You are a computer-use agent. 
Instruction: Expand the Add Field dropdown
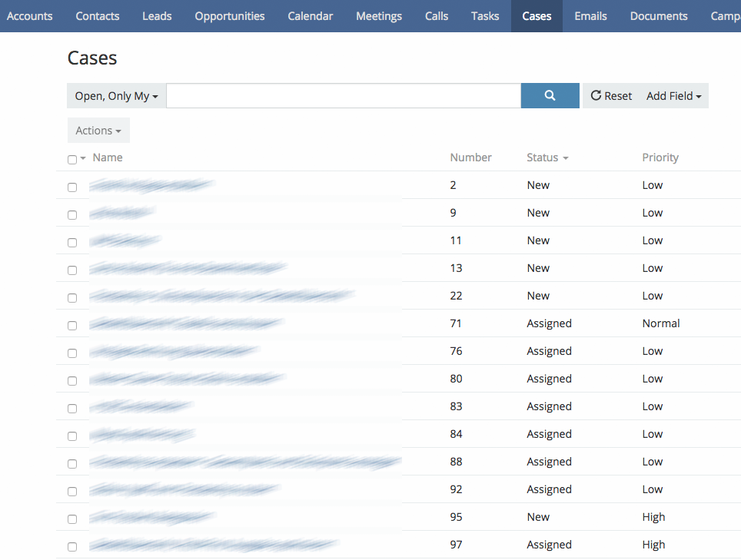pyautogui.click(x=673, y=95)
